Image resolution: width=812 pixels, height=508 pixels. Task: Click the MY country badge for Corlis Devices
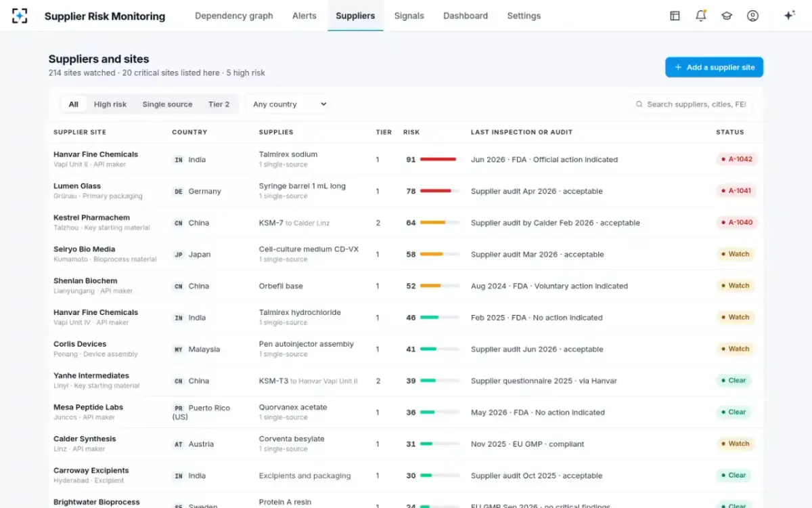tap(179, 350)
